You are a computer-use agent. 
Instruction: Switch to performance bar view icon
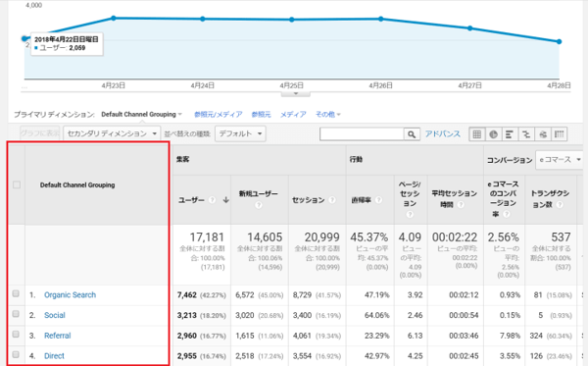click(x=510, y=134)
